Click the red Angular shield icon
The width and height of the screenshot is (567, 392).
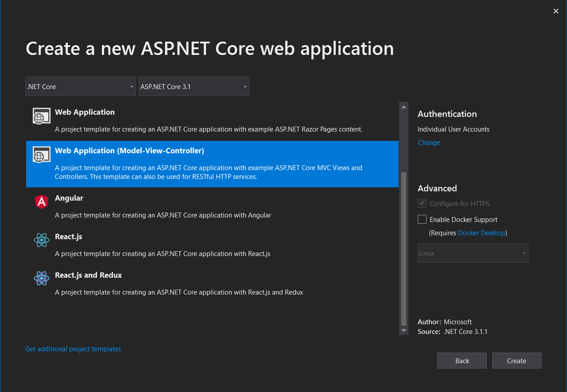(x=41, y=202)
